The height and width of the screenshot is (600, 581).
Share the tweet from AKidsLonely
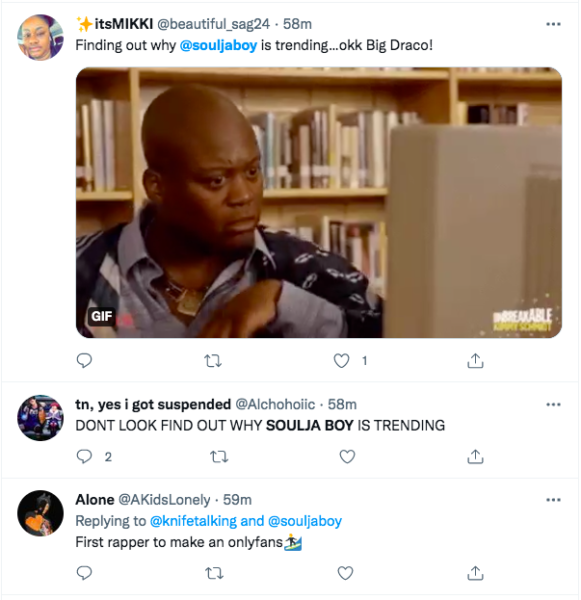[475, 573]
